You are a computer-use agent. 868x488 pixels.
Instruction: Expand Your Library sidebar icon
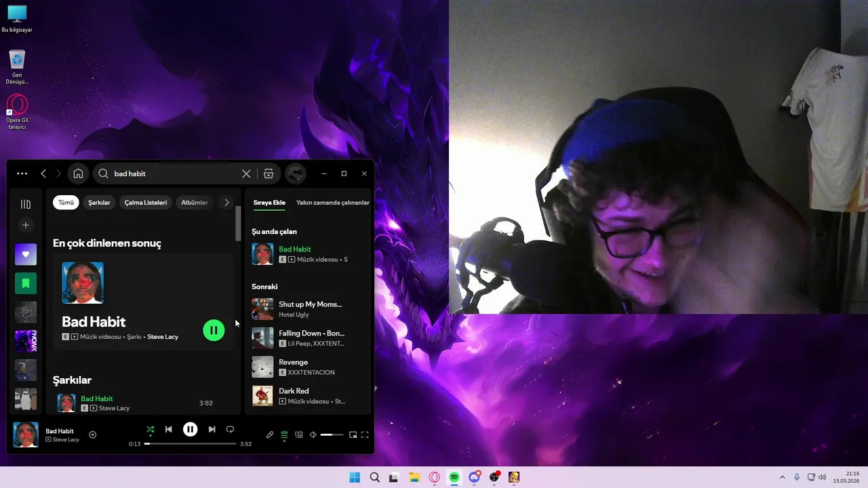[26, 204]
